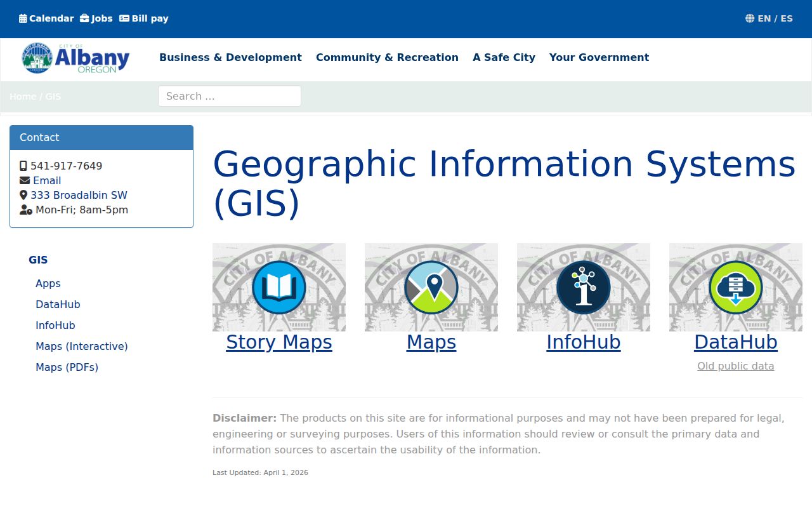
Task: Select GIS heading in sidebar
Action: pos(38,260)
